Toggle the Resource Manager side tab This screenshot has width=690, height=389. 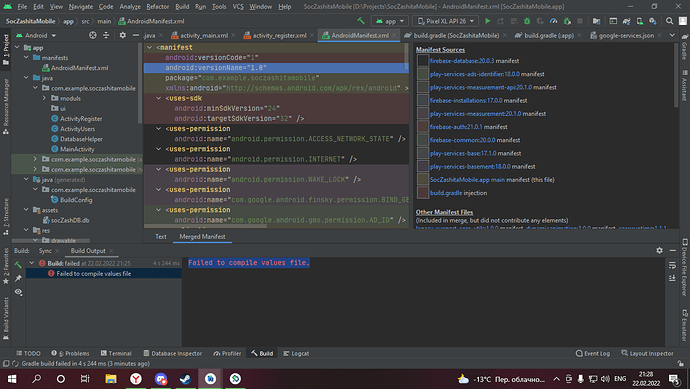[6, 106]
